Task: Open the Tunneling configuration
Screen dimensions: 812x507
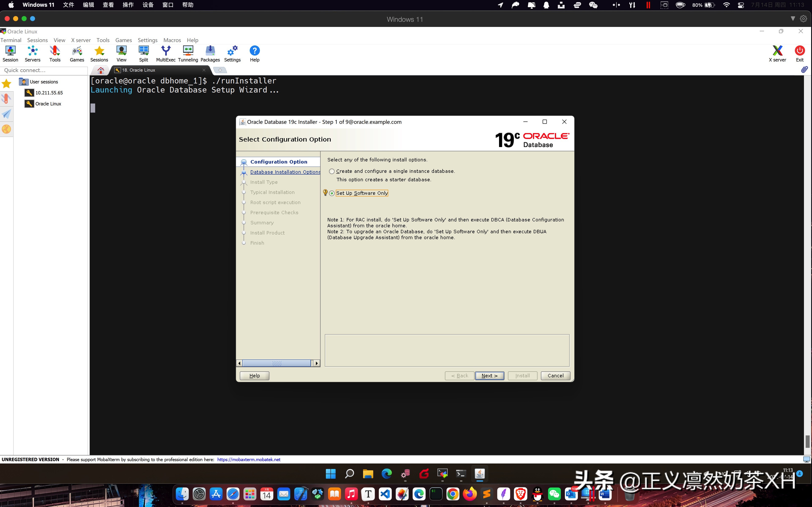Action: (x=188, y=53)
